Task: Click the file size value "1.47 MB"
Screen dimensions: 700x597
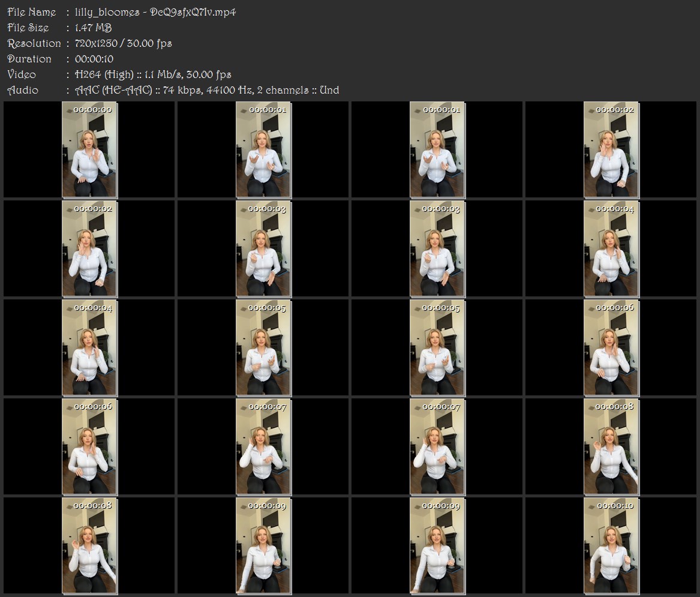Action: (94, 28)
